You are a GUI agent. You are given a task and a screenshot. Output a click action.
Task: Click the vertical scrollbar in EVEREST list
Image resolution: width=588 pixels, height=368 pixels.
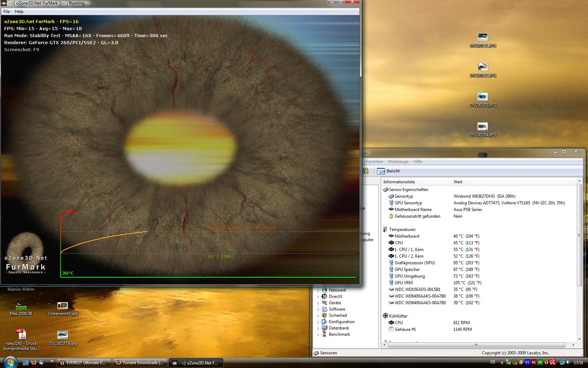pyautogui.click(x=579, y=235)
